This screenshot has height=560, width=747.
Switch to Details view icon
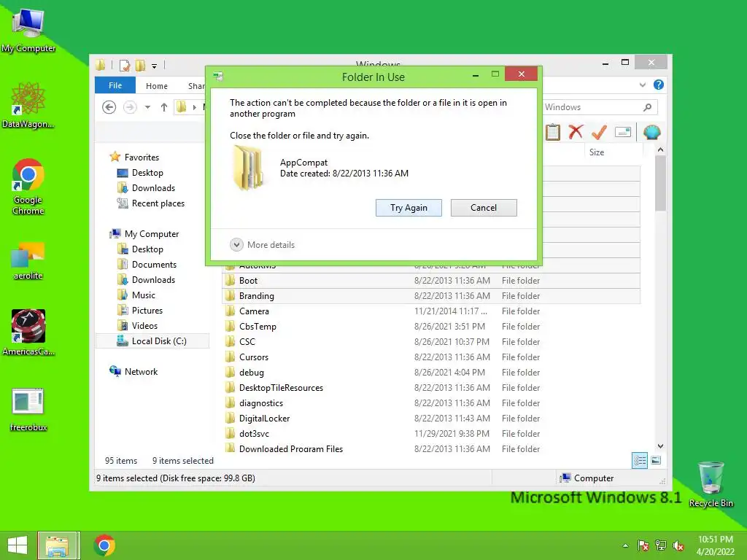639,461
